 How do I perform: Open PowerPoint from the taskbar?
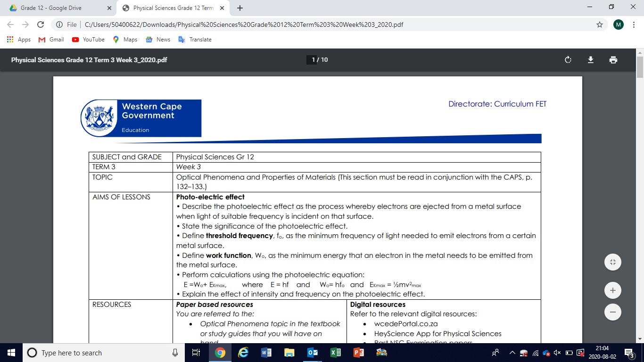click(358, 353)
